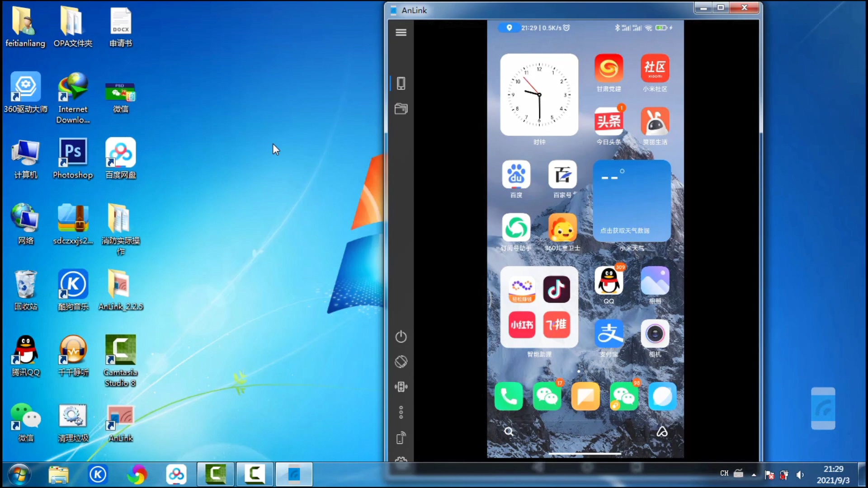Tap the weather widget to fetch data
This screenshot has height=488, width=868.
[x=632, y=201]
